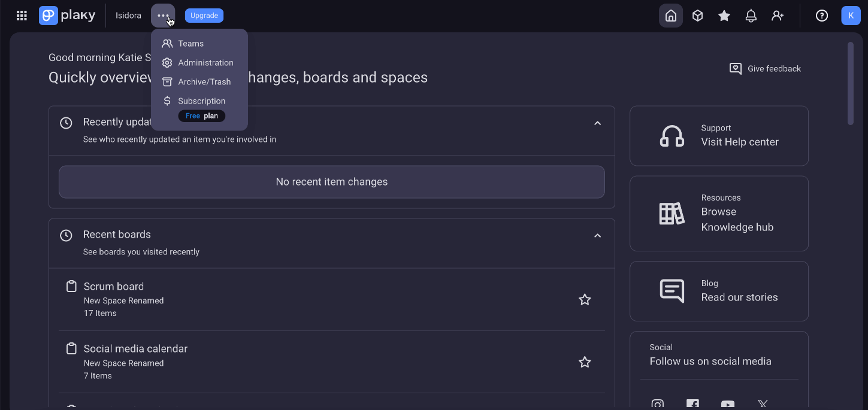The image size is (868, 410).
Task: Open the spaces cube icon
Action: click(x=697, y=16)
